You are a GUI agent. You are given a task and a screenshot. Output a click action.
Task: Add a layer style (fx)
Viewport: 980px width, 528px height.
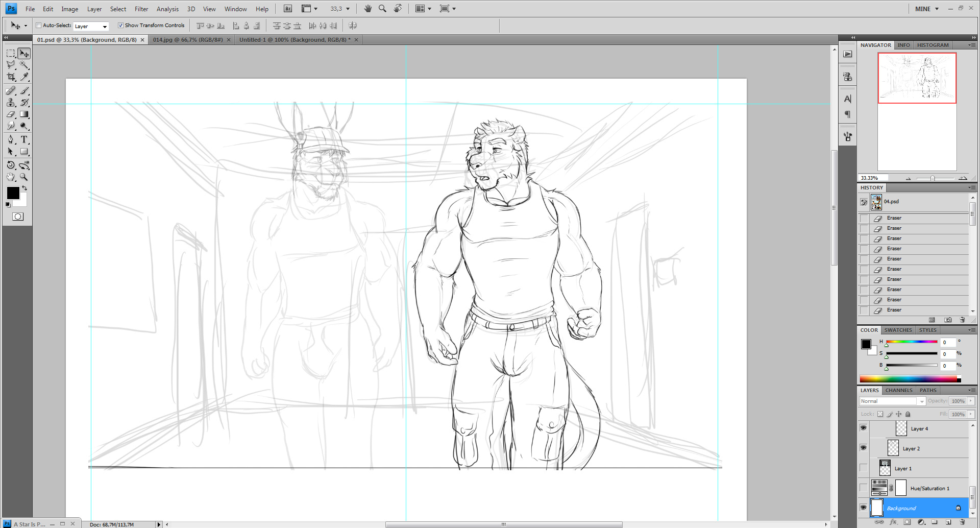tap(893, 522)
